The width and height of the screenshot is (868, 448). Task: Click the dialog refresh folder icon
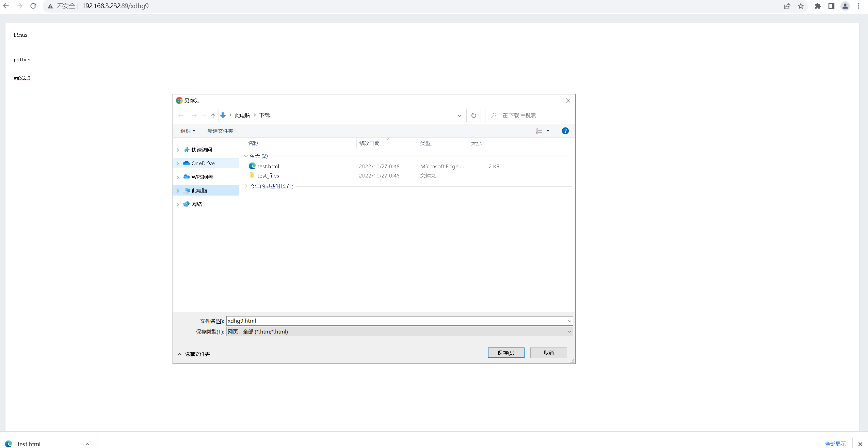[x=473, y=115]
